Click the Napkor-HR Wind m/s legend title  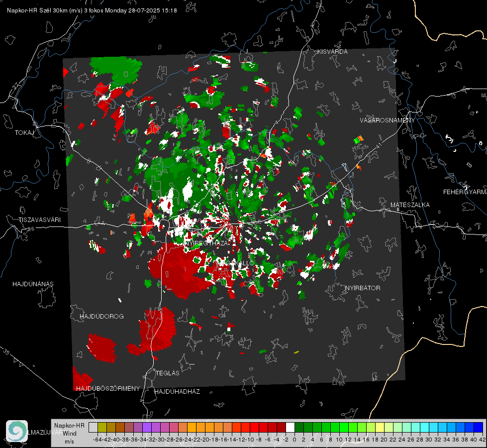(69, 433)
